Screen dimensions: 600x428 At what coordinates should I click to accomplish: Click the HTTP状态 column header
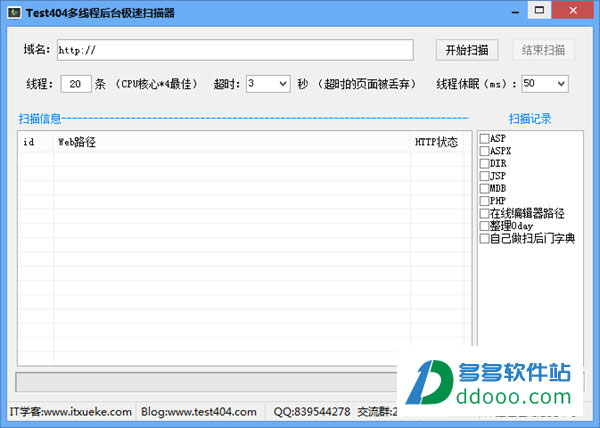(437, 142)
